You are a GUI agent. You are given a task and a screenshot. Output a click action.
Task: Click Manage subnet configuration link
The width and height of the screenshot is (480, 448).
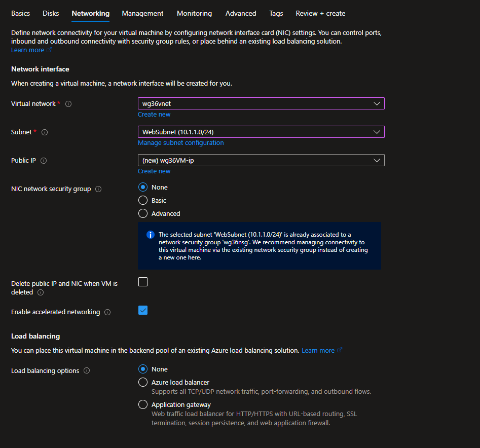[x=180, y=143]
